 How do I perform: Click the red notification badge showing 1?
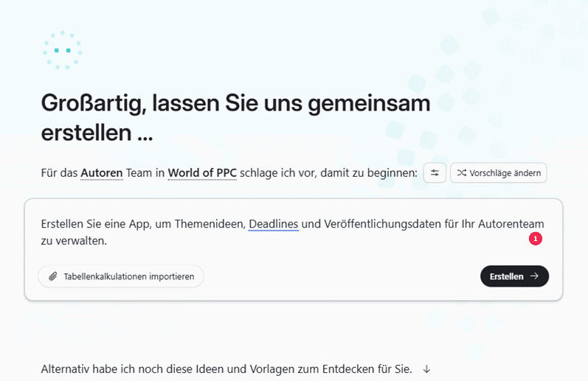(535, 239)
